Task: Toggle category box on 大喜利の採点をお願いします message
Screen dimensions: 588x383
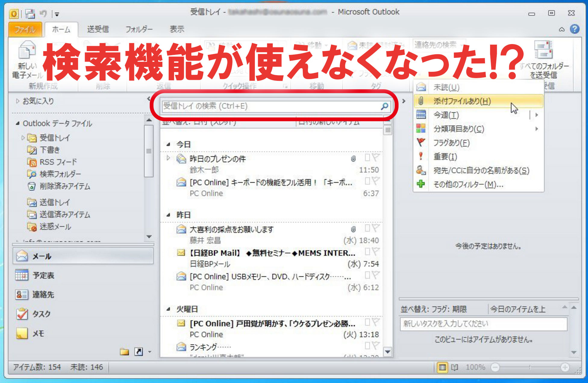Action: (367, 228)
